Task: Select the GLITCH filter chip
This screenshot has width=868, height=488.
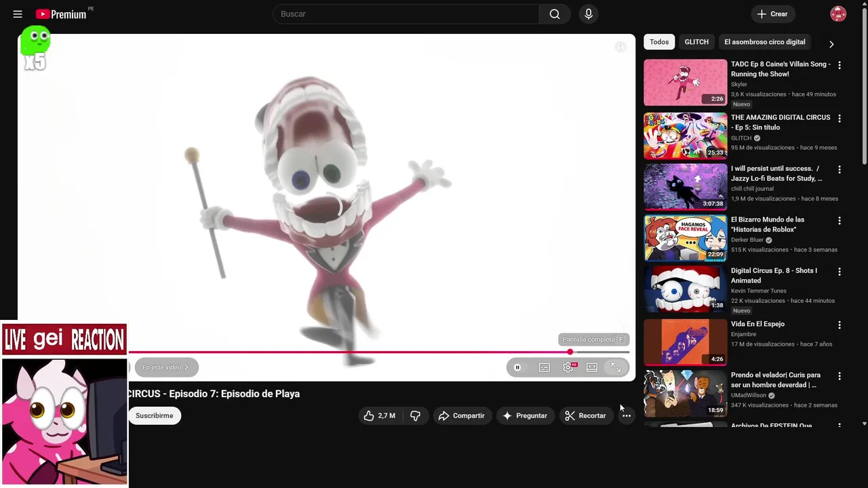Action: pyautogui.click(x=696, y=42)
